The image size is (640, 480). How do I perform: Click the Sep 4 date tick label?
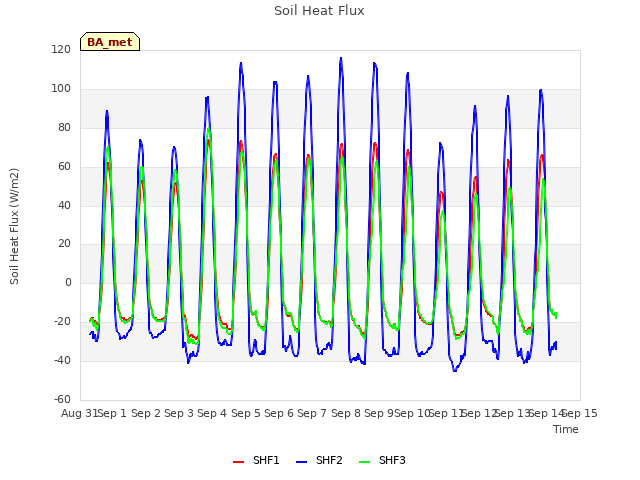pos(212,413)
